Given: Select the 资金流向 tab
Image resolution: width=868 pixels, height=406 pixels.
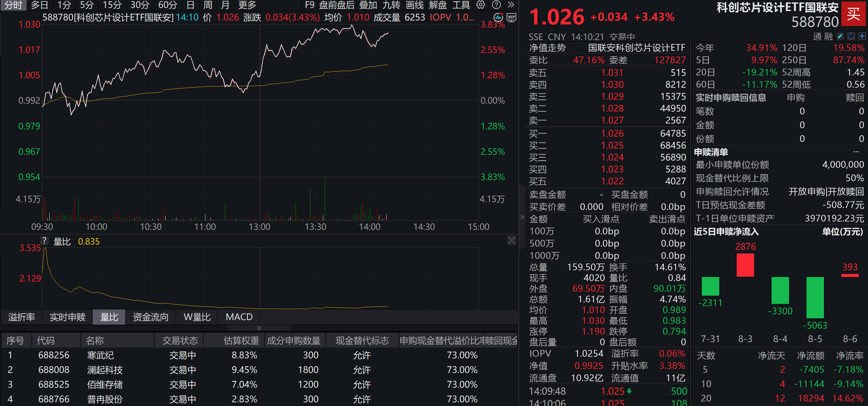Looking at the screenshot, I should pyautogui.click(x=150, y=317).
